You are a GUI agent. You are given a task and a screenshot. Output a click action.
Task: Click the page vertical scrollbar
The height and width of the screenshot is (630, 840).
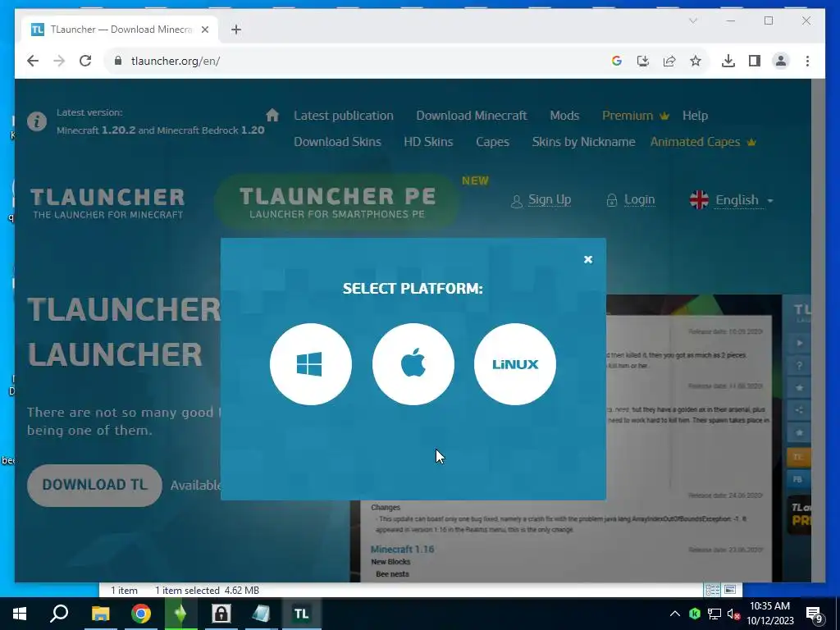(x=818, y=330)
